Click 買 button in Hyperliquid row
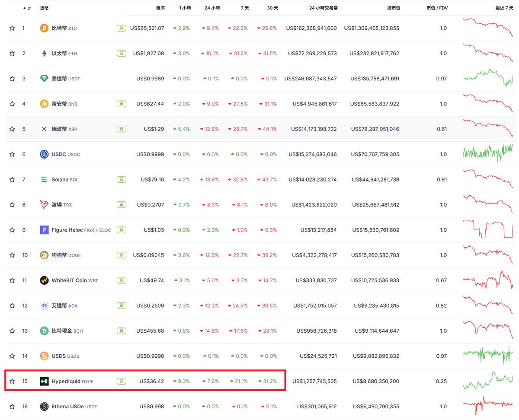 click(x=122, y=382)
